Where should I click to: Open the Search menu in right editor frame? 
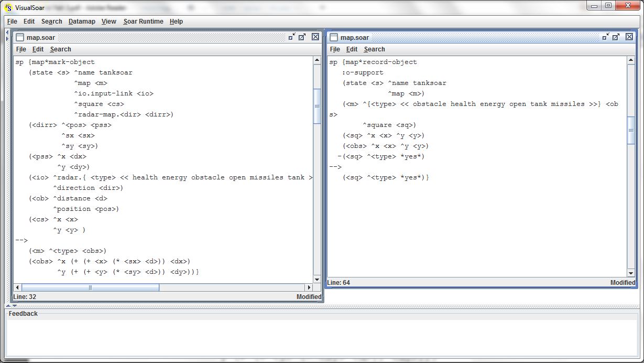click(374, 49)
